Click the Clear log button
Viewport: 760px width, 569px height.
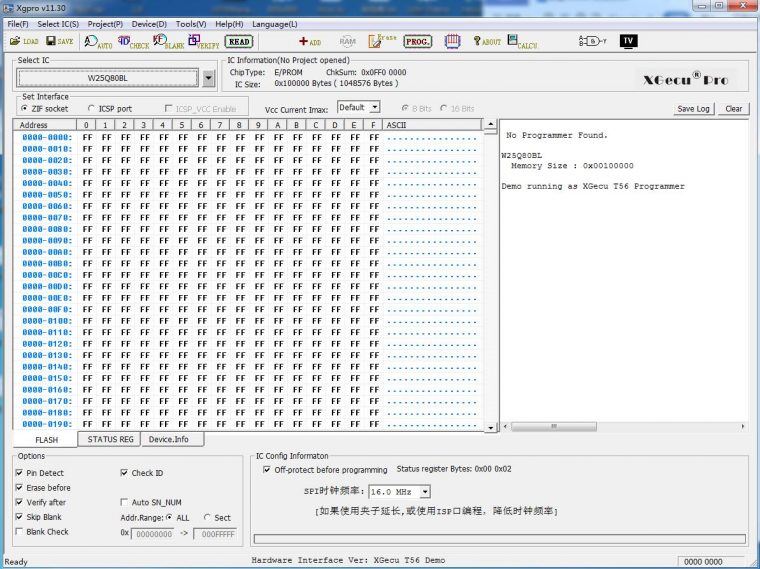733,109
